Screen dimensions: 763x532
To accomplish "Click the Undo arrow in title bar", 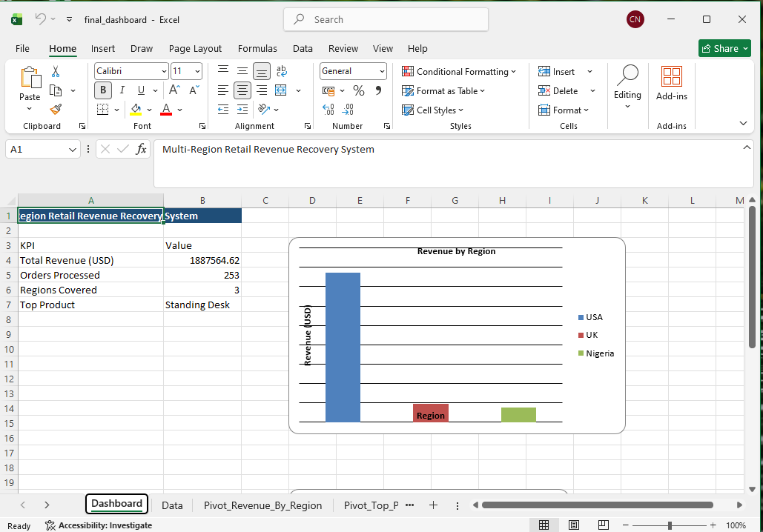I will click(40, 19).
